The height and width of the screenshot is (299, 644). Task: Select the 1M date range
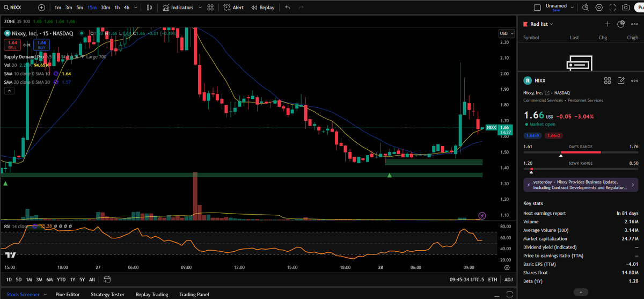tap(28, 280)
